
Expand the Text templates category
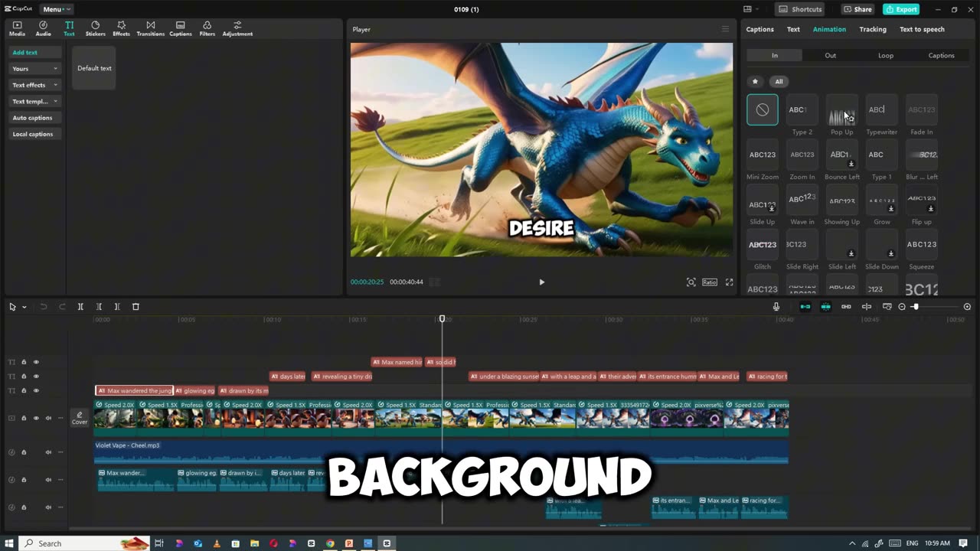[35, 101]
